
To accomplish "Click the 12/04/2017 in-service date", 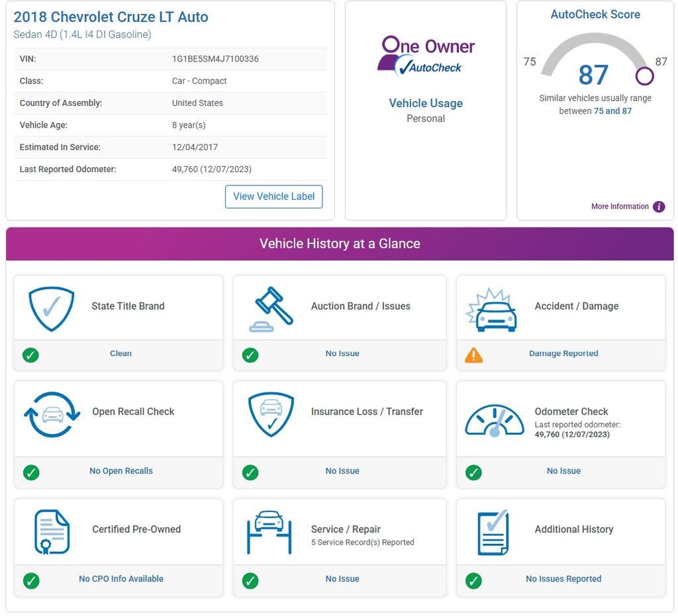I will [195, 147].
